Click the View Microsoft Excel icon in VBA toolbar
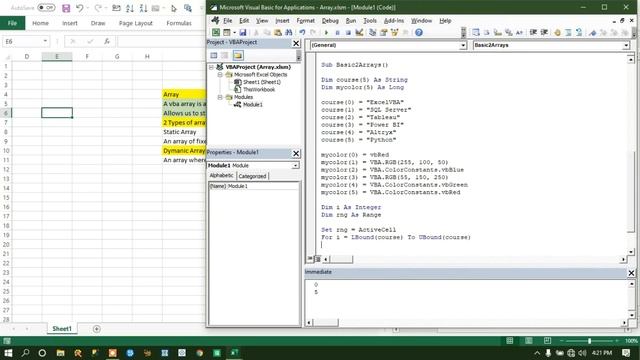The width and height of the screenshot is (640, 360). point(216,33)
